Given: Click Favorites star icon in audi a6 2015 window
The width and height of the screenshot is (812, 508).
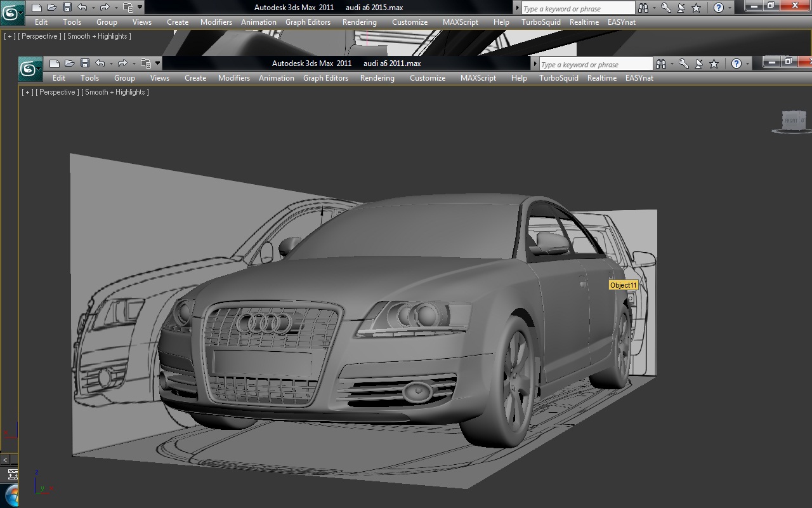Looking at the screenshot, I should [696, 8].
